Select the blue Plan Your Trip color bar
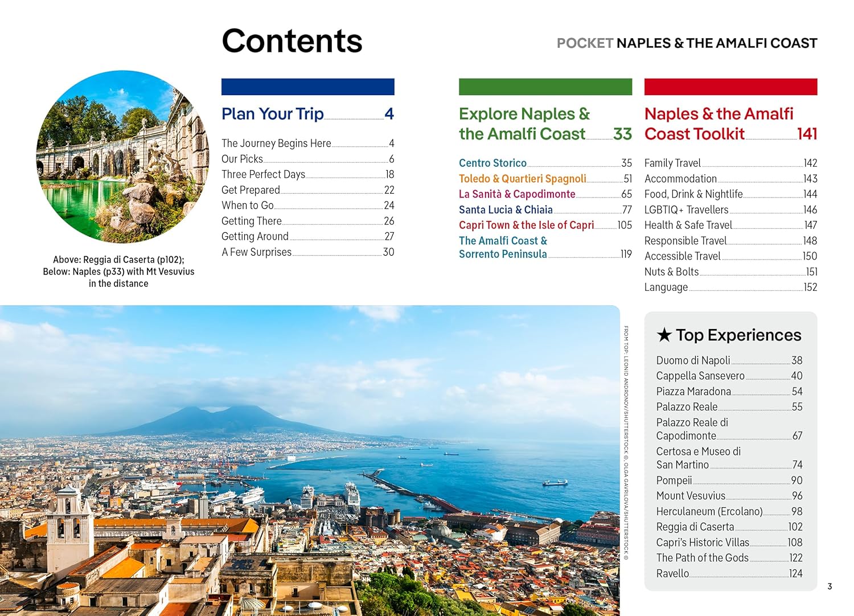 coord(307,87)
